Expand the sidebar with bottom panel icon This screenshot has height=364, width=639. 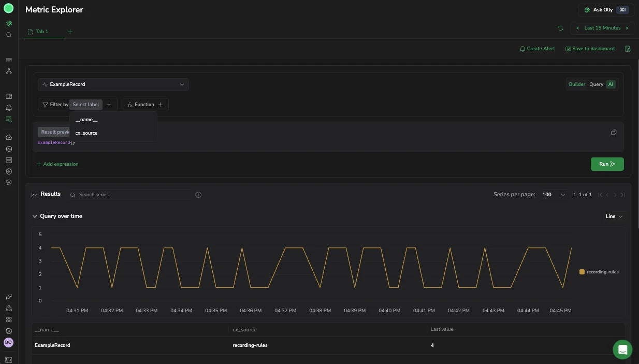tap(9, 360)
